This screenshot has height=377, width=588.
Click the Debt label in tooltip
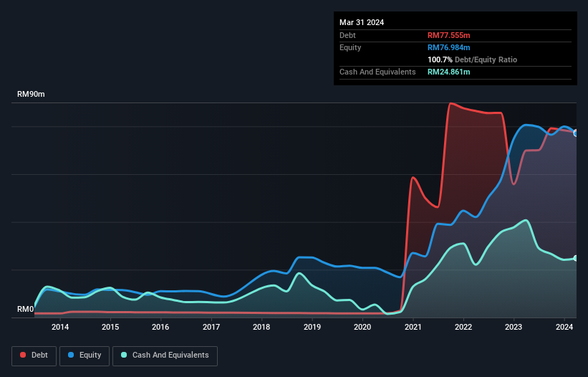pos(347,35)
